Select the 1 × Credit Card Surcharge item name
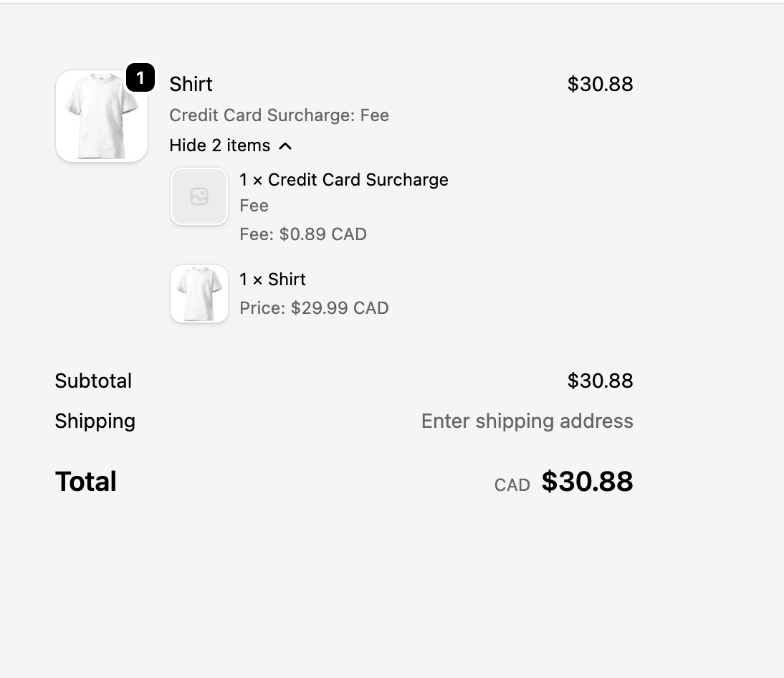This screenshot has height=678, width=784. tap(344, 180)
